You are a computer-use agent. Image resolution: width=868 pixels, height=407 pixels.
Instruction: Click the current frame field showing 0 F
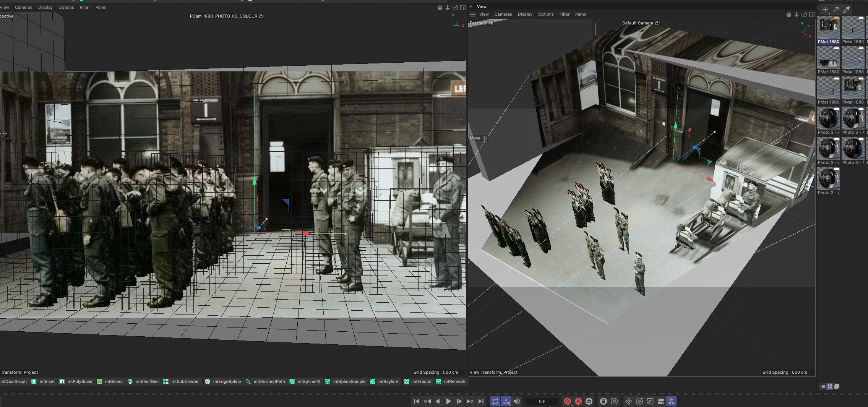point(542,401)
